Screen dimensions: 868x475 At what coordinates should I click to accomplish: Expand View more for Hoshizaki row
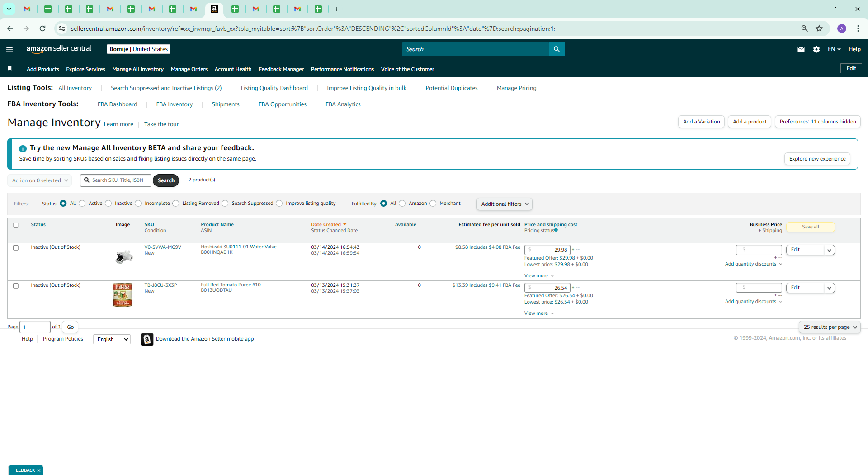point(539,276)
